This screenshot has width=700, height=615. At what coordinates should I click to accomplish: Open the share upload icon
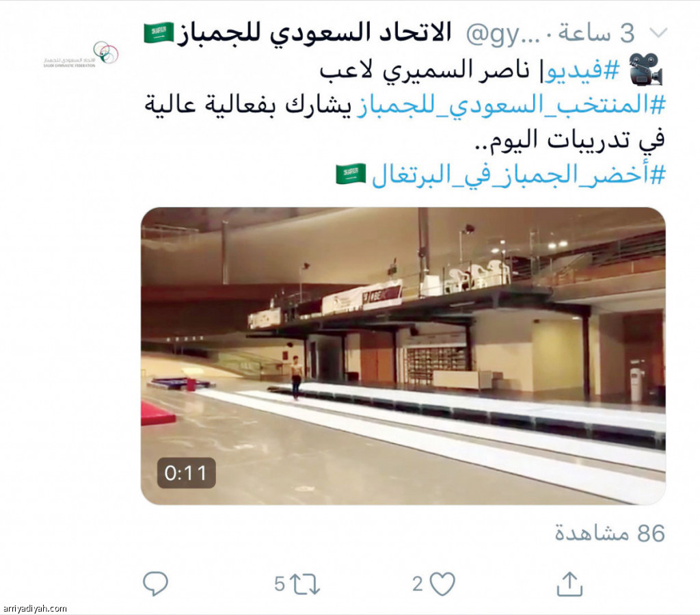569,584
